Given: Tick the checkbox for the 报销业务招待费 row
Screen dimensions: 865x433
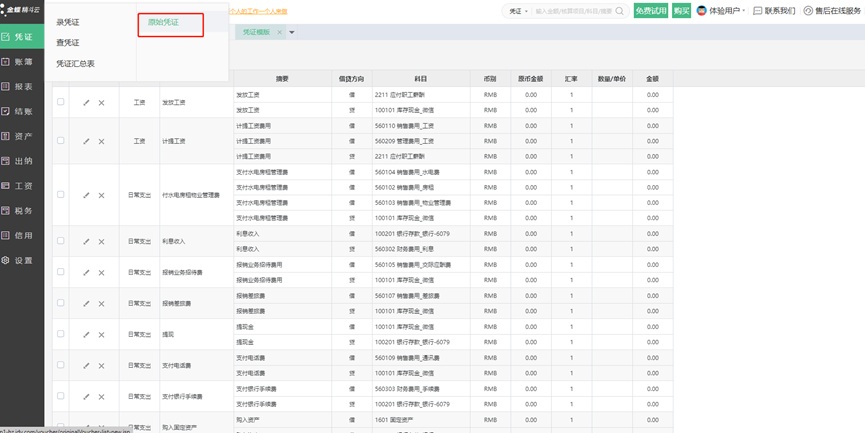Looking at the screenshot, I should click(61, 272).
